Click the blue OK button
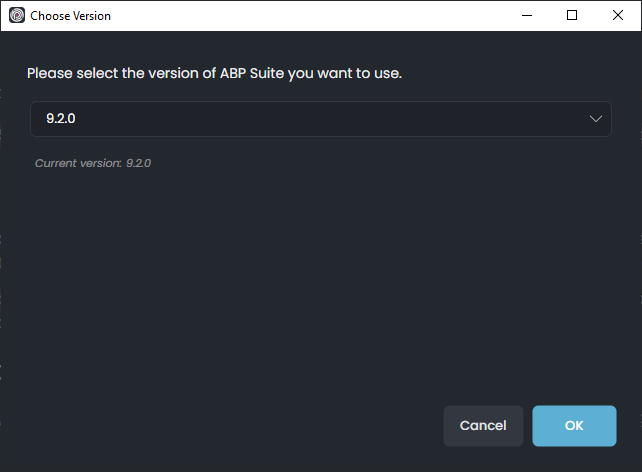642x472 pixels. [574, 425]
